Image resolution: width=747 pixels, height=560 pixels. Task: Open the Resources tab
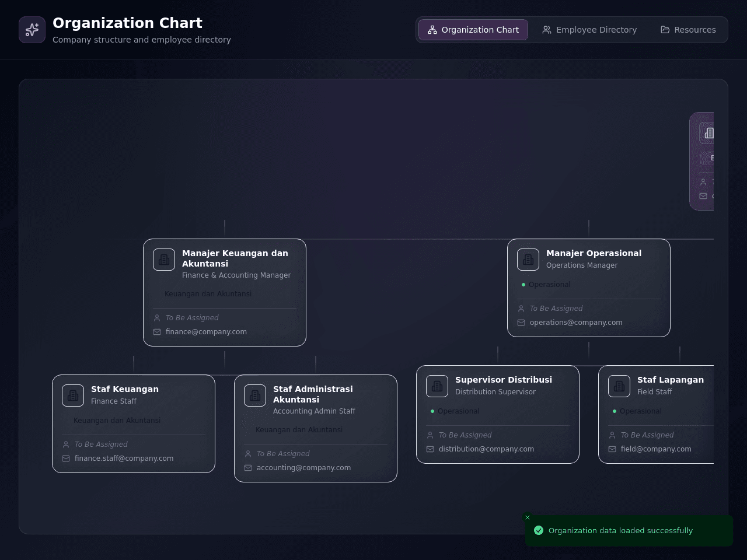point(688,30)
